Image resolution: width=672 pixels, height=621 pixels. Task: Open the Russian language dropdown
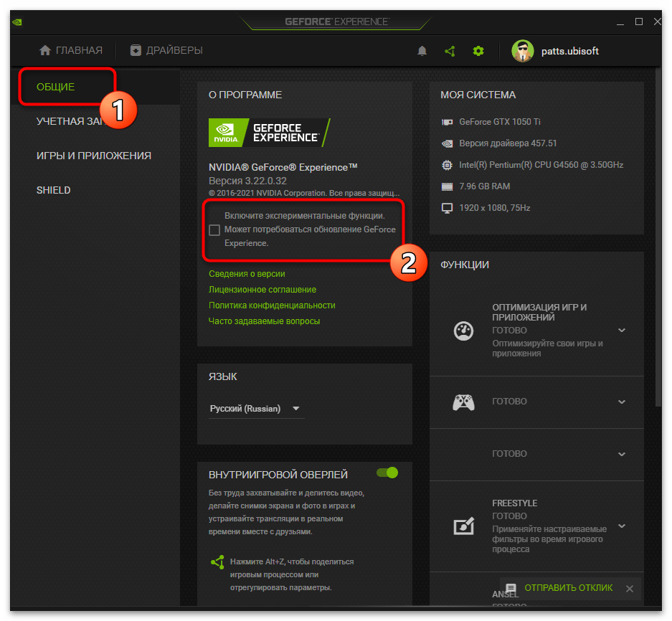coord(255,409)
